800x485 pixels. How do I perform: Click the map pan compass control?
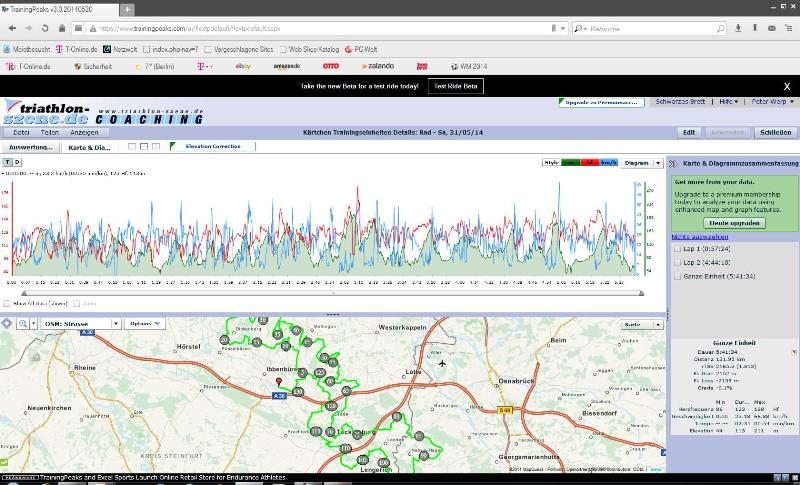click(x=6, y=324)
